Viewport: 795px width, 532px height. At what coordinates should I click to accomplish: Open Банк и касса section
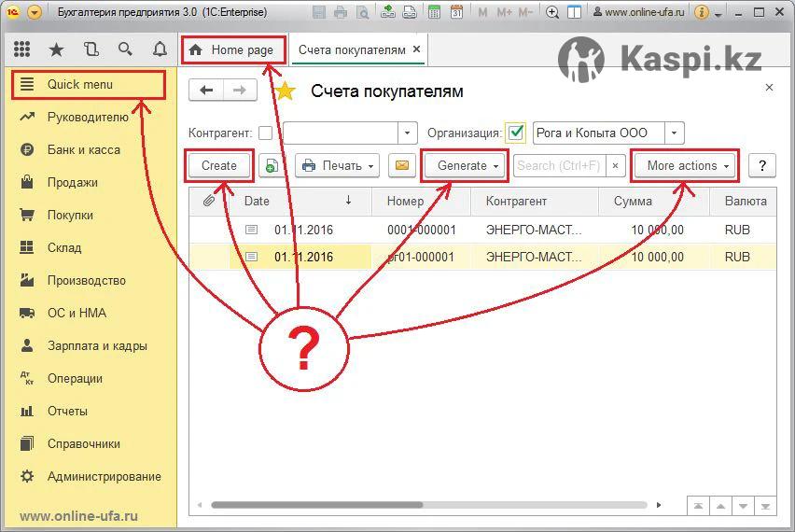pos(83,149)
